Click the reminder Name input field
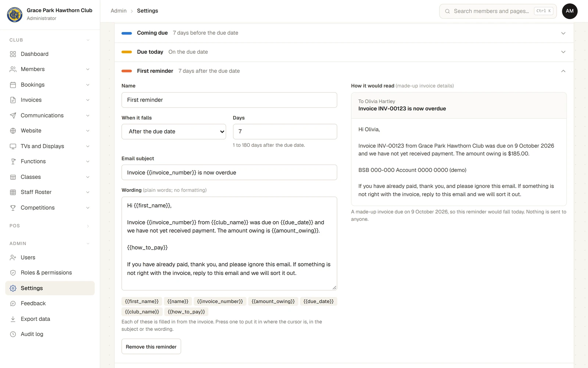588x368 pixels. (229, 100)
